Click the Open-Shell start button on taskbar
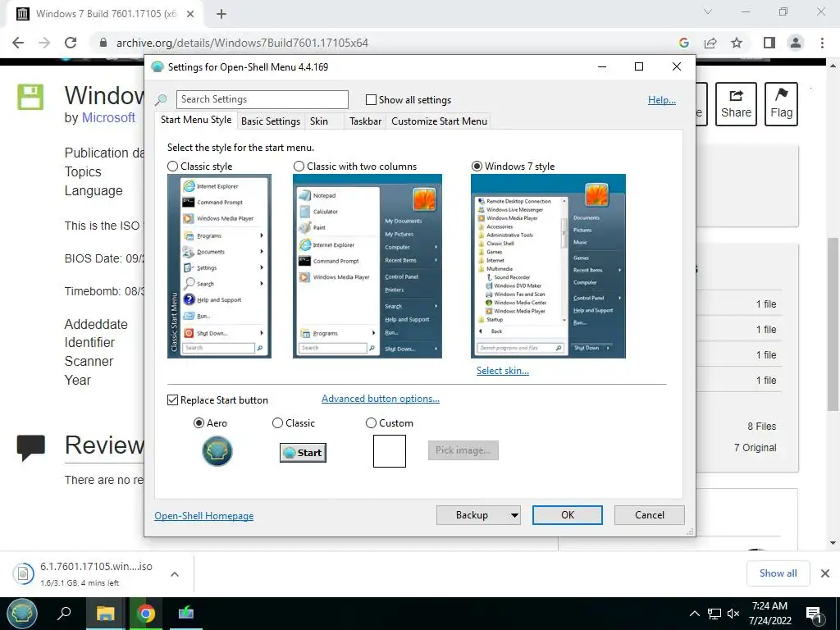Screen dimensions: 840x630 click(x=22, y=614)
